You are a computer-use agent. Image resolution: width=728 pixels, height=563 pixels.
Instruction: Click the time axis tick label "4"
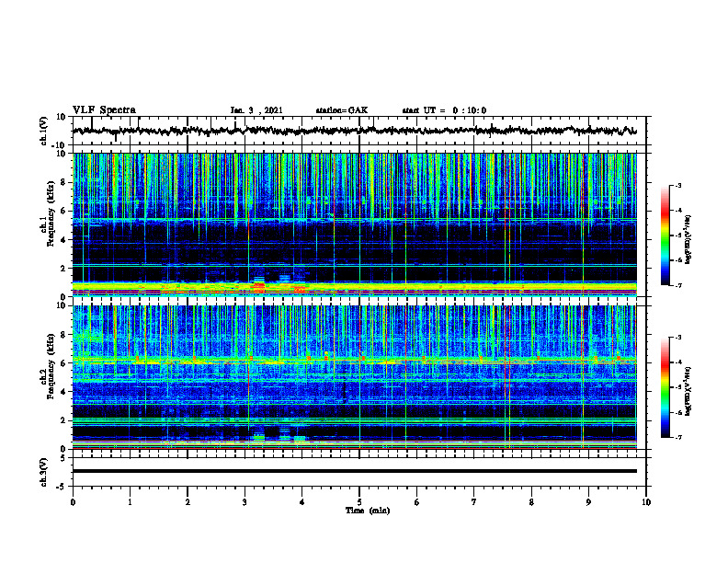[302, 502]
